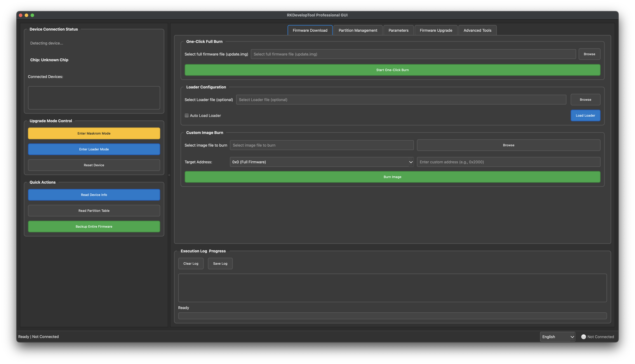Click the Clear Log button
Screen dimensions: 635x364
191,264
